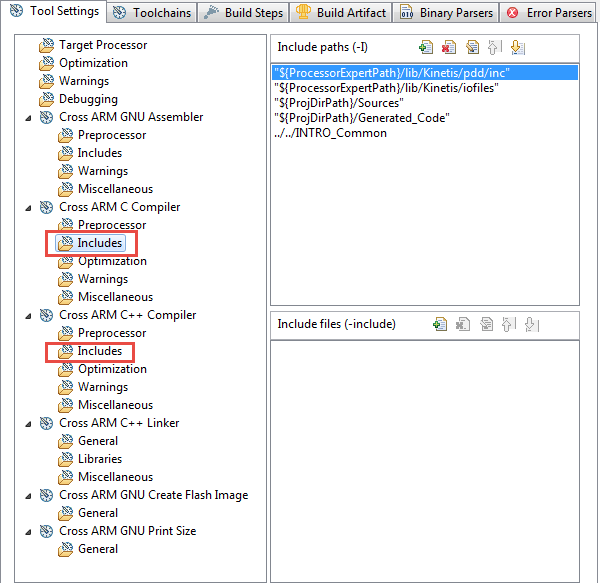This screenshot has width=600, height=583.
Task: Collapse the Cross ARM C++ Linker node
Action: click(x=28, y=424)
